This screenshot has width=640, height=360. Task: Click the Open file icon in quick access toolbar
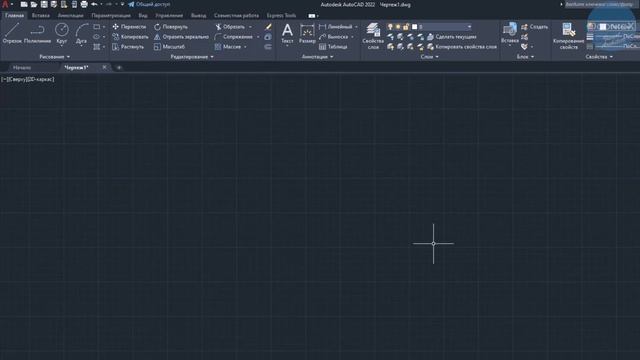click(x=34, y=4)
